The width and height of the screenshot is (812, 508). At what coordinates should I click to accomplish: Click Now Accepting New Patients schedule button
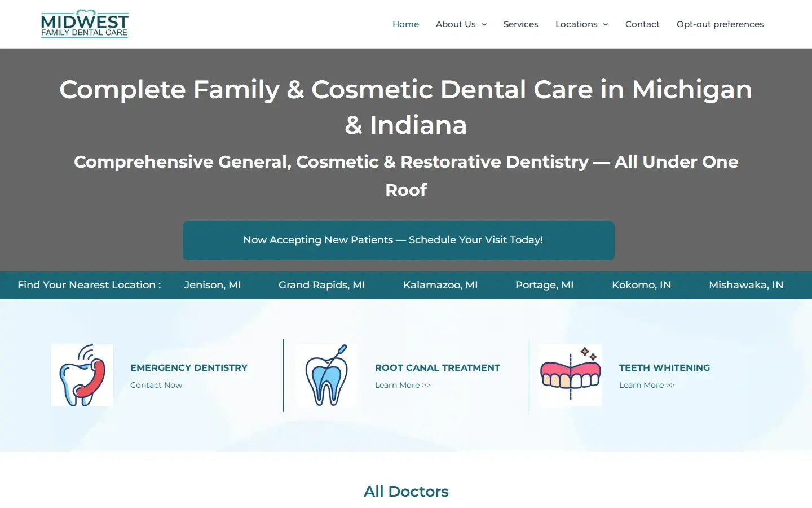point(399,240)
